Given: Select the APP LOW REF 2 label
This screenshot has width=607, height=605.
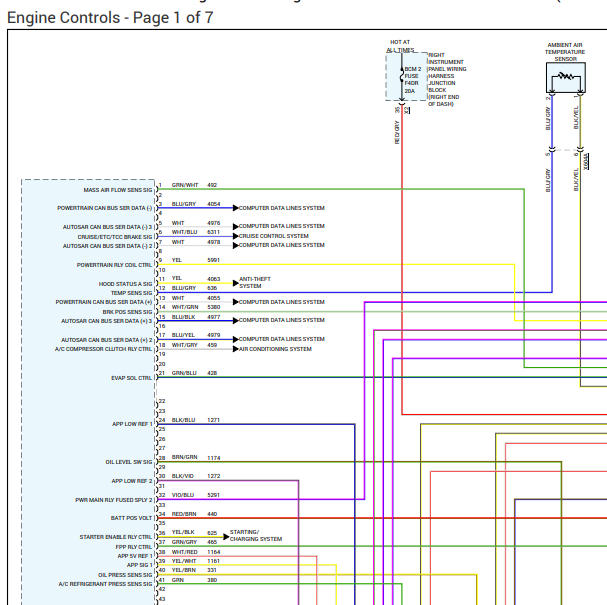Looking at the screenshot, I should [x=132, y=481].
